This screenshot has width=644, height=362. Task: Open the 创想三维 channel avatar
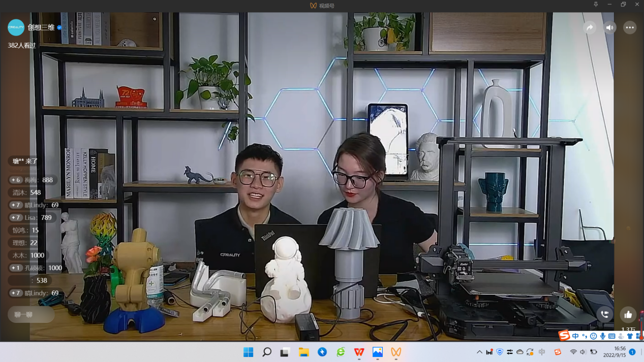click(16, 27)
